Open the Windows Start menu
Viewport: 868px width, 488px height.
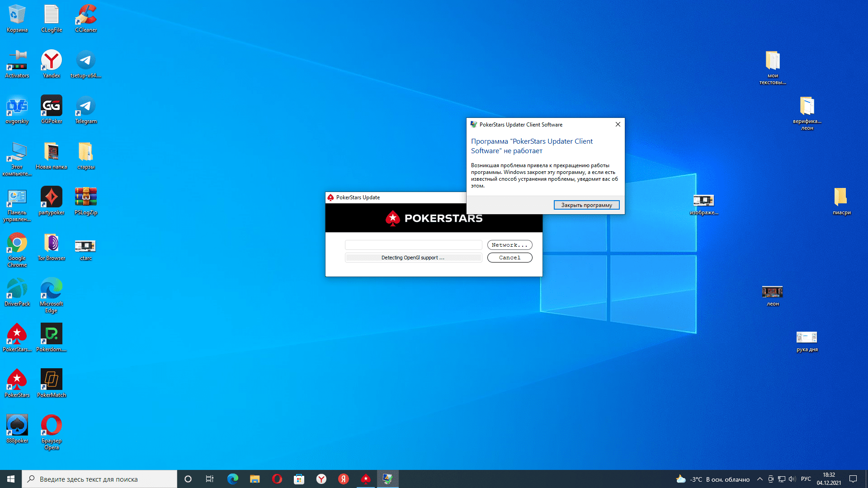pos(11,479)
